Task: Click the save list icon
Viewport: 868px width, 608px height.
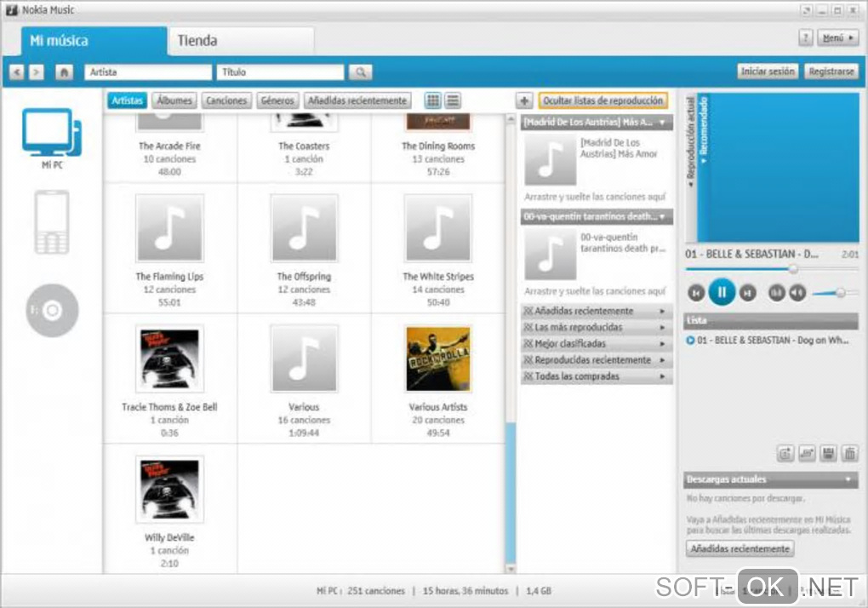Action: (x=829, y=454)
